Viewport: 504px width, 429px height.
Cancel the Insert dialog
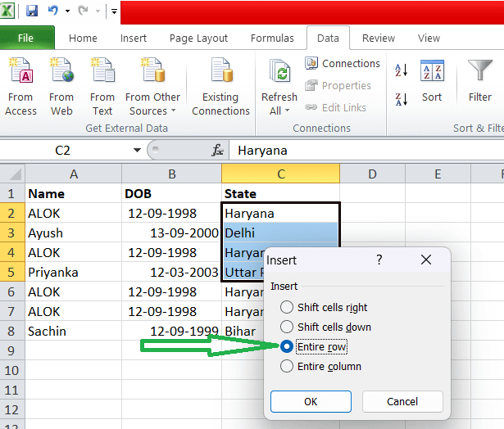point(402,401)
